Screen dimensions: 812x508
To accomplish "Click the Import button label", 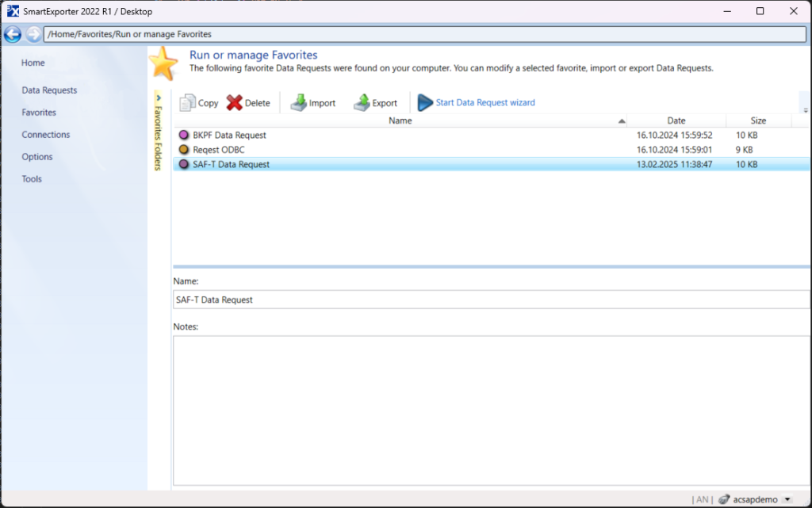I will pyautogui.click(x=322, y=103).
